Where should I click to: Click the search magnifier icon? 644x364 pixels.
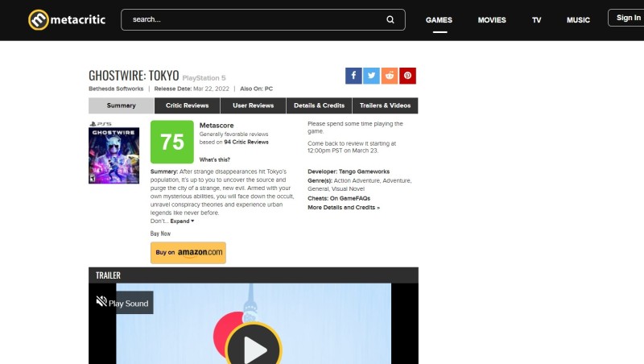coord(390,19)
